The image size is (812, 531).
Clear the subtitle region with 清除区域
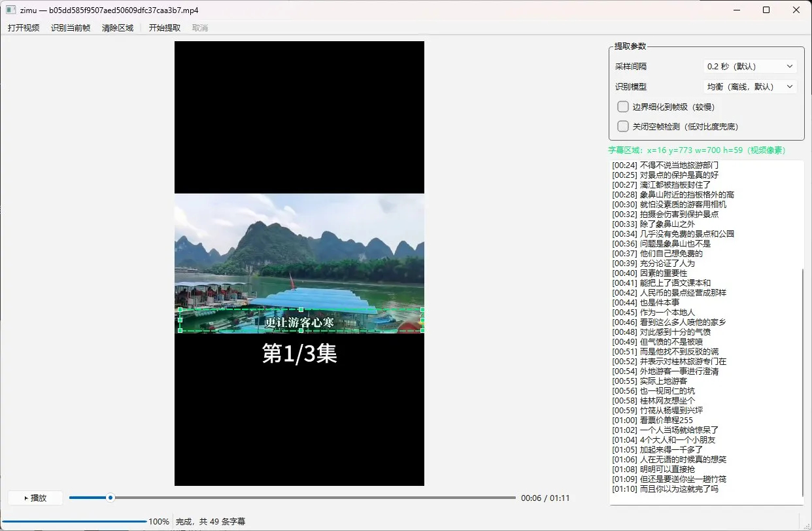[118, 27]
